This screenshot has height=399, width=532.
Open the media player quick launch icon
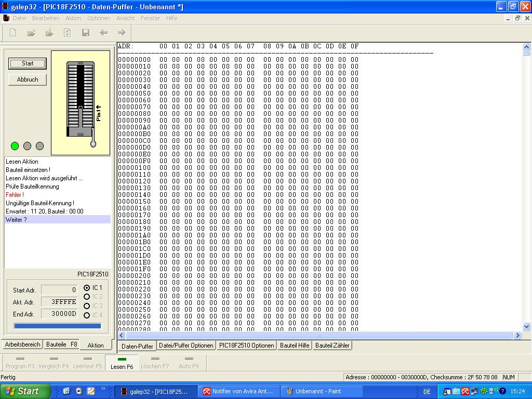pos(79,391)
